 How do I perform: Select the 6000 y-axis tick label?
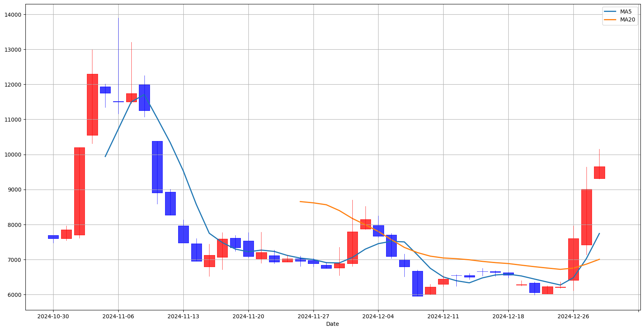point(15,295)
